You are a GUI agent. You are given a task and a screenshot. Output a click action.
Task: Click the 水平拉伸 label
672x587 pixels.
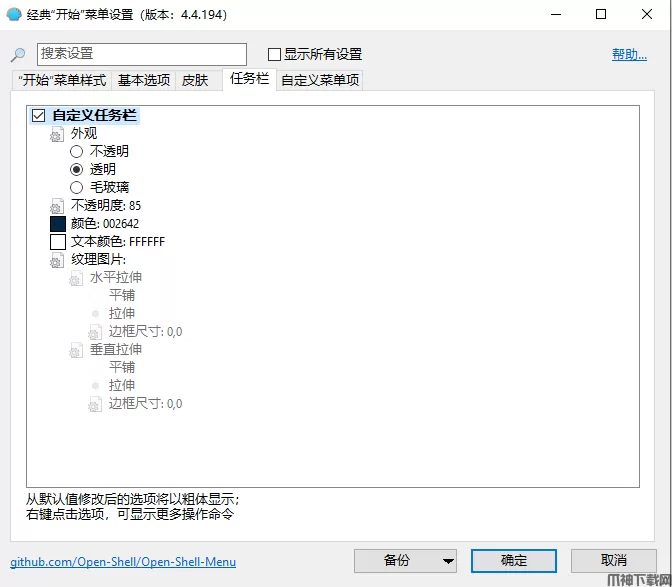(x=116, y=277)
